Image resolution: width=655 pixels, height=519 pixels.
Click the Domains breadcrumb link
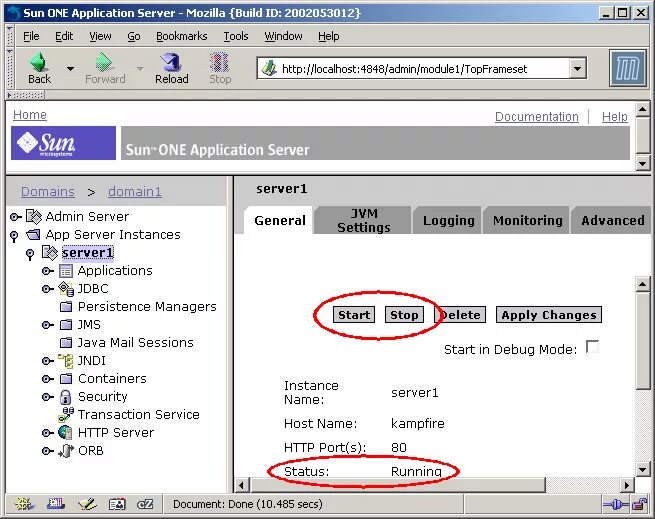48,191
